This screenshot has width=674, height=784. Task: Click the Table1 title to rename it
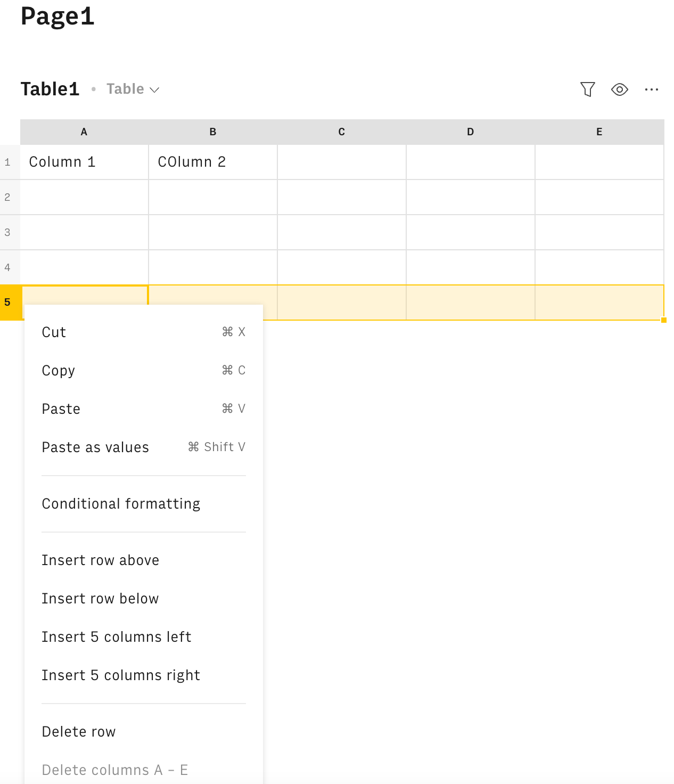coord(50,89)
